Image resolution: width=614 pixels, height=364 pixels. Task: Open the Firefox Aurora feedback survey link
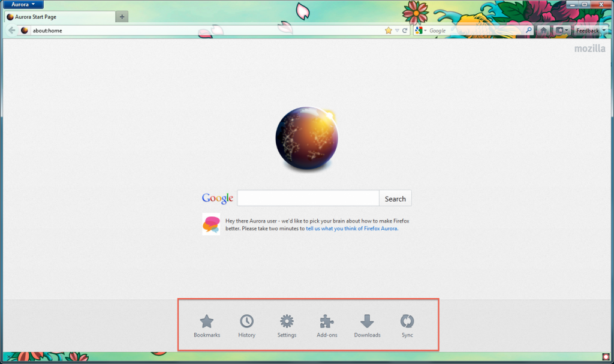click(352, 228)
